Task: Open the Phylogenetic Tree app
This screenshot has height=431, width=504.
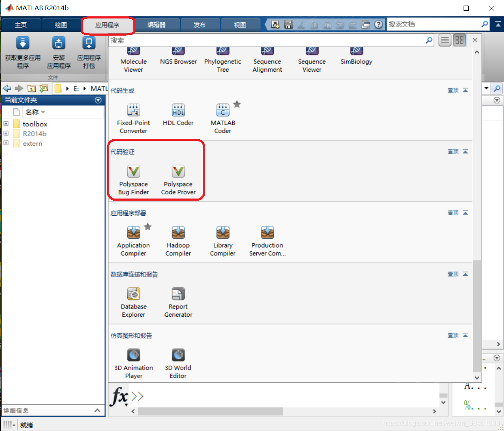Action: 222,59
